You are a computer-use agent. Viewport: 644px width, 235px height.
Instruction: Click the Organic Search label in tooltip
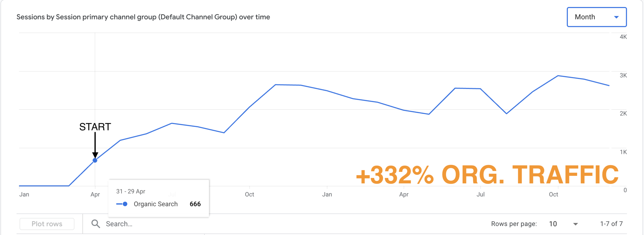[155, 204]
